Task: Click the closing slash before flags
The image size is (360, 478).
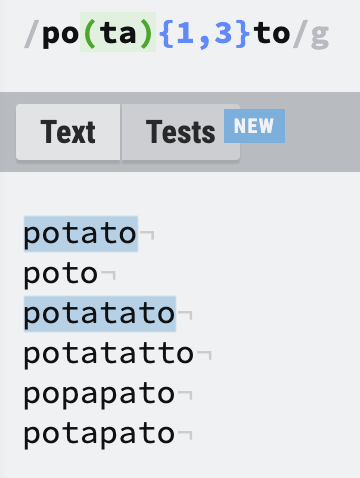Action: (300, 33)
